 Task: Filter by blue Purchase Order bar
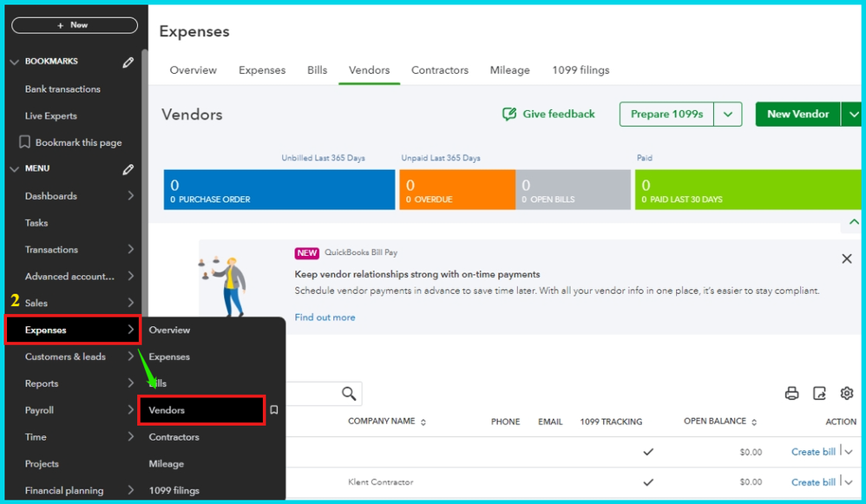coord(279,190)
